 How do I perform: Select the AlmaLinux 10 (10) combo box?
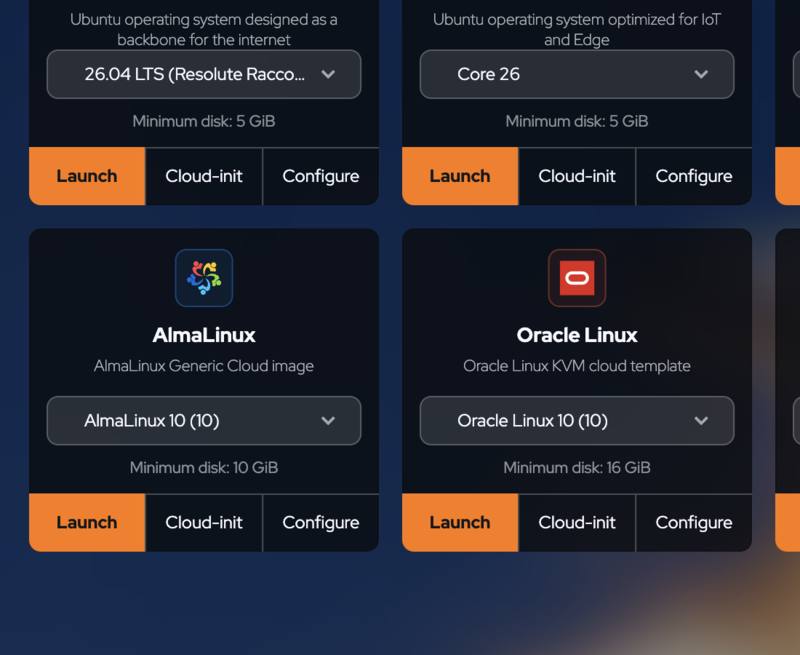204,421
